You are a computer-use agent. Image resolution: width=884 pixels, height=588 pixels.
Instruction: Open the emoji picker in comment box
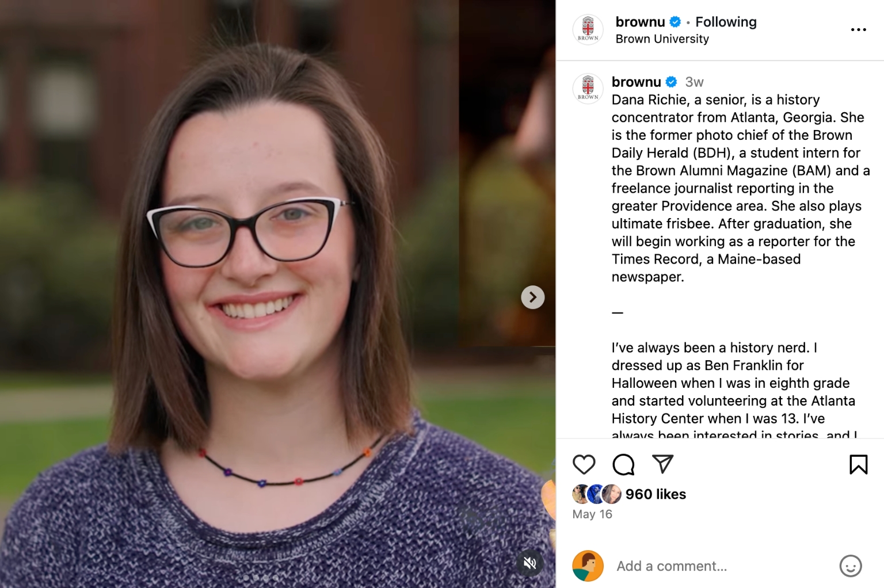point(850,566)
